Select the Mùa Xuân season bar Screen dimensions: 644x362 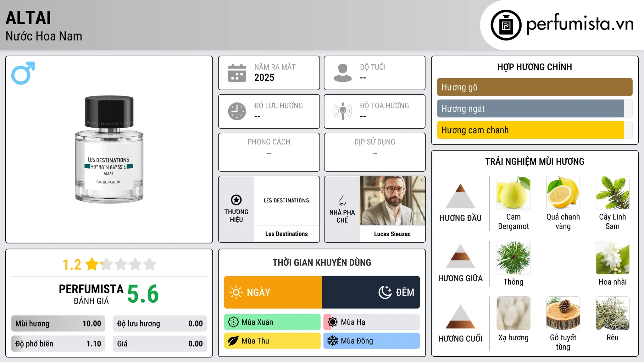click(x=272, y=322)
